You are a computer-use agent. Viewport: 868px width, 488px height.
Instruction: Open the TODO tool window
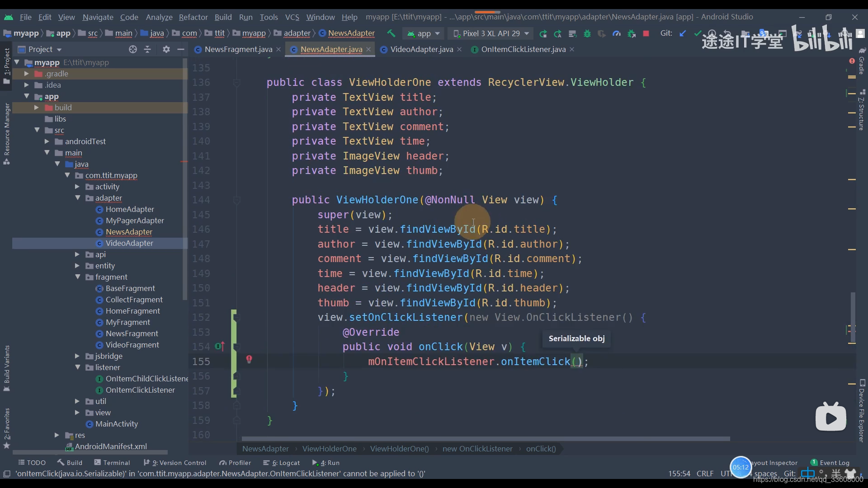(32, 463)
